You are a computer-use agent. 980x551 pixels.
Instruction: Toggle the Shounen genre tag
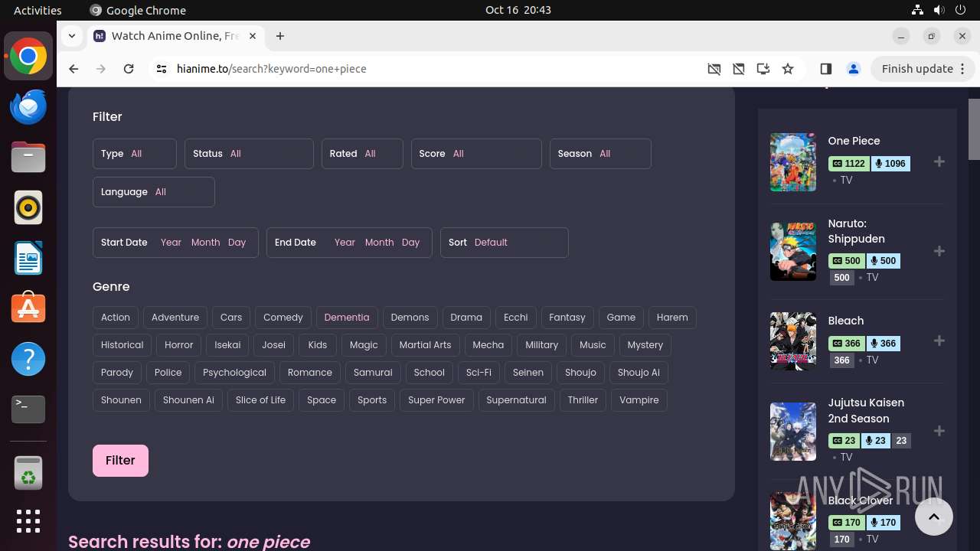tap(121, 400)
